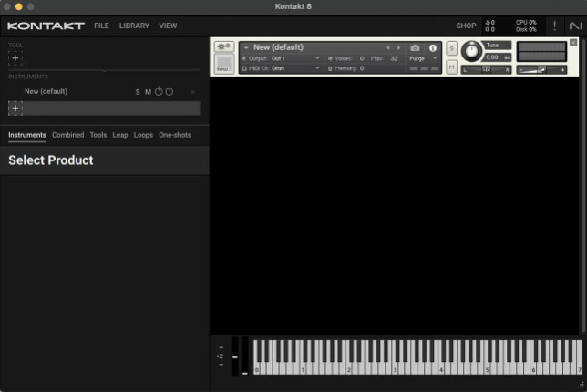Open the LIBRARY menu

click(x=134, y=26)
